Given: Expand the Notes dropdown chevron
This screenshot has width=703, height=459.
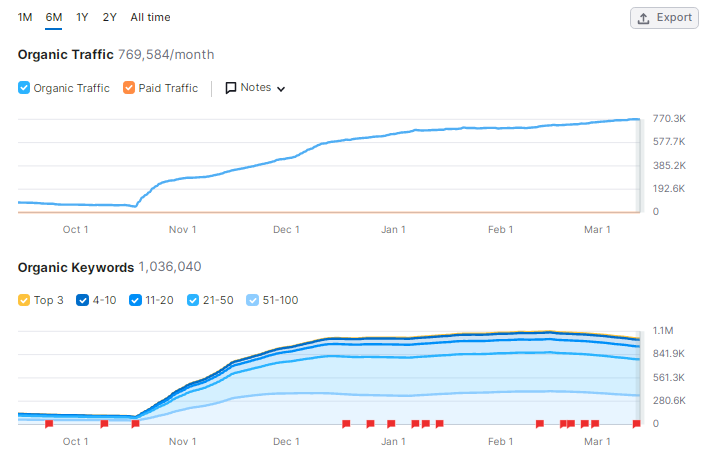Looking at the screenshot, I should (x=281, y=89).
